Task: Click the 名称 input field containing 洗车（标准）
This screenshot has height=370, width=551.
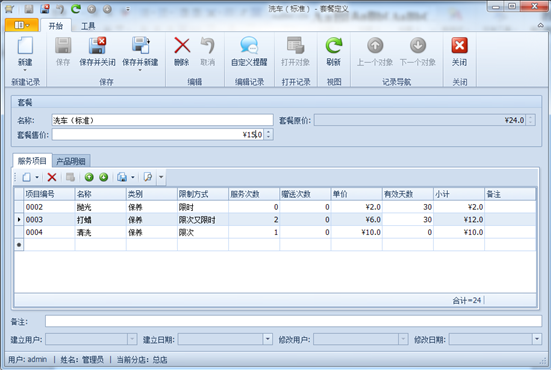Action: tap(162, 120)
